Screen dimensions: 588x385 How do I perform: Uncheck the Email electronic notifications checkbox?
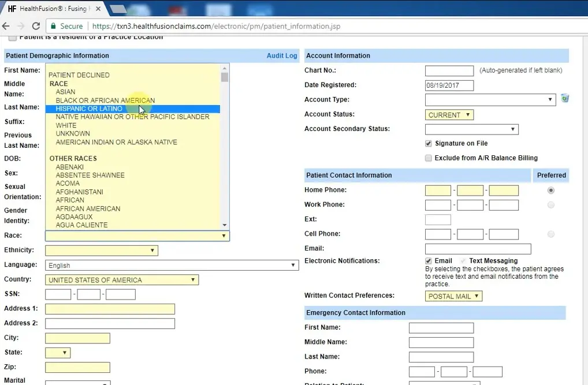(x=429, y=261)
